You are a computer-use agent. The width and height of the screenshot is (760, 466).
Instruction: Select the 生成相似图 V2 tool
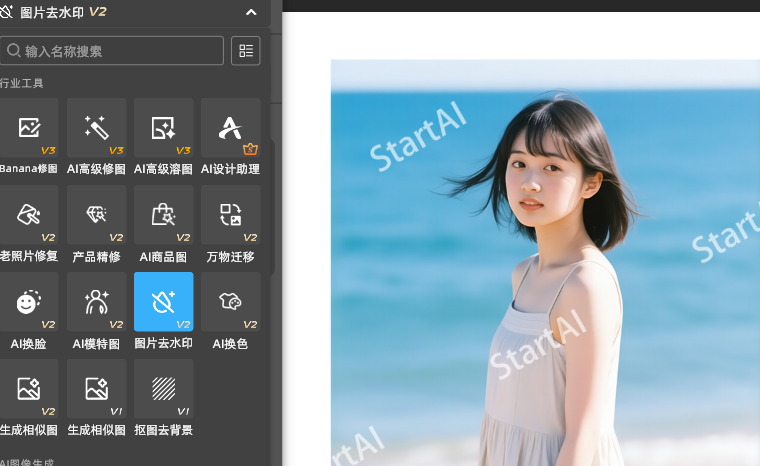[29, 389]
